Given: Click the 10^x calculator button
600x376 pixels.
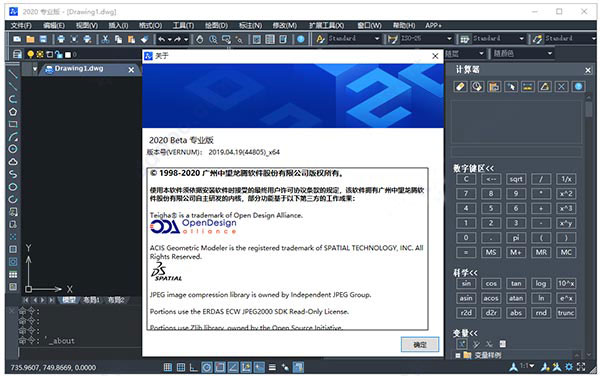Looking at the screenshot, I should coord(566,283).
